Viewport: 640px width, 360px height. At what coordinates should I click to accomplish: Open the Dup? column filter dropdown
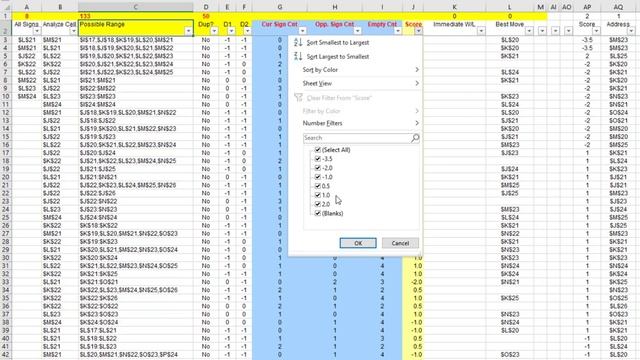pyautogui.click(x=214, y=31)
